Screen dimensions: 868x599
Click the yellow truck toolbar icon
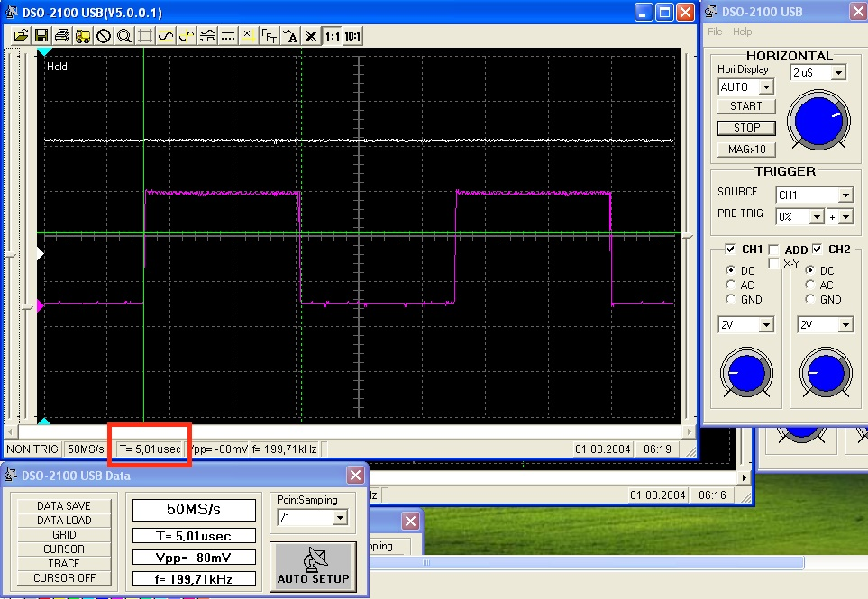coord(83,36)
